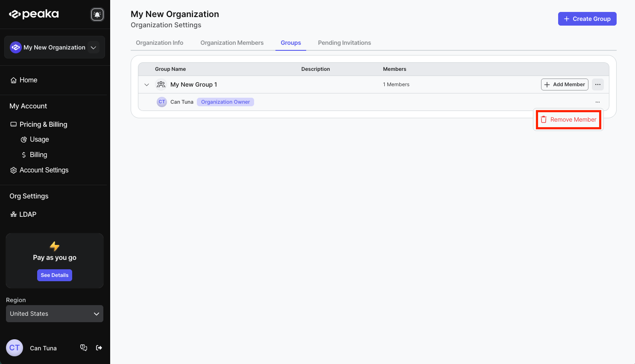Go to Home in the sidebar
The width and height of the screenshot is (635, 364).
[x=28, y=80]
